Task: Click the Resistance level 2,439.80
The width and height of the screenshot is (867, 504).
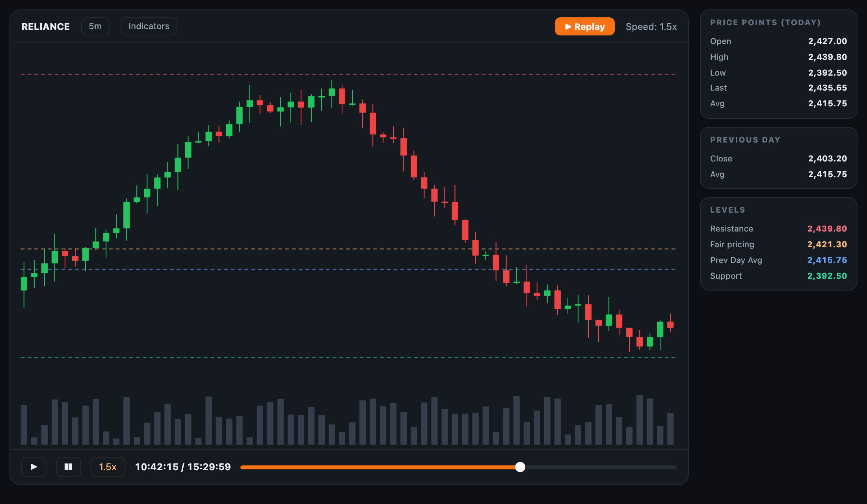Action: click(x=827, y=229)
